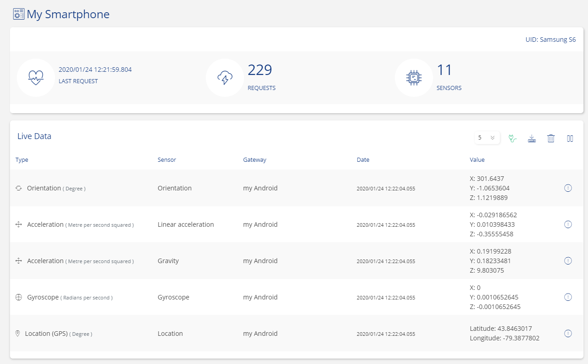Click move icon in Gravity row
The image size is (588, 364).
click(19, 261)
